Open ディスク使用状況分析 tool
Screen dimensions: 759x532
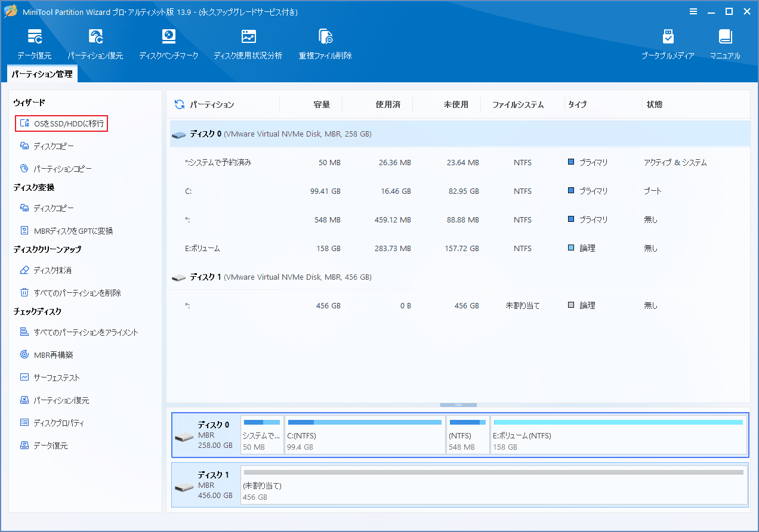(248, 44)
